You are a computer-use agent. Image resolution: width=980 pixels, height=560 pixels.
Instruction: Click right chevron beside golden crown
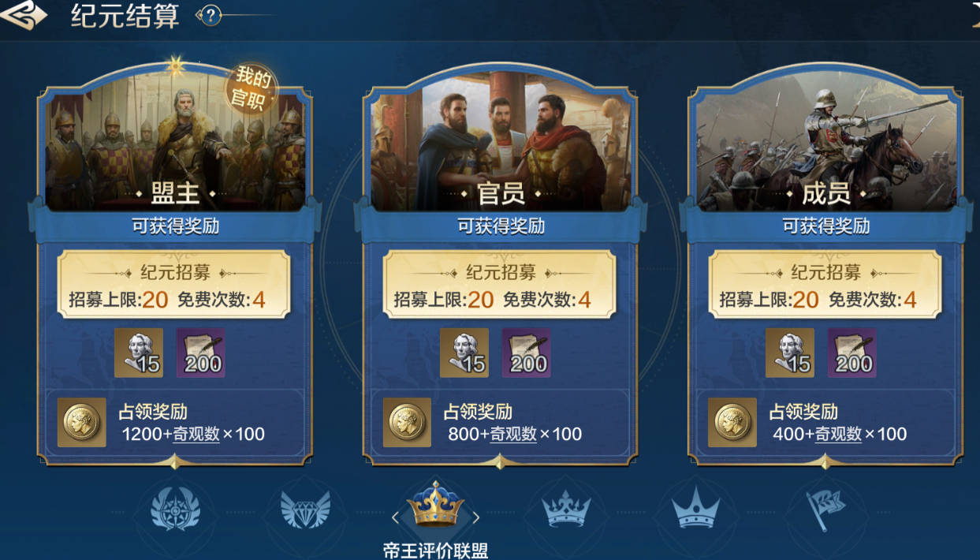[x=475, y=517]
